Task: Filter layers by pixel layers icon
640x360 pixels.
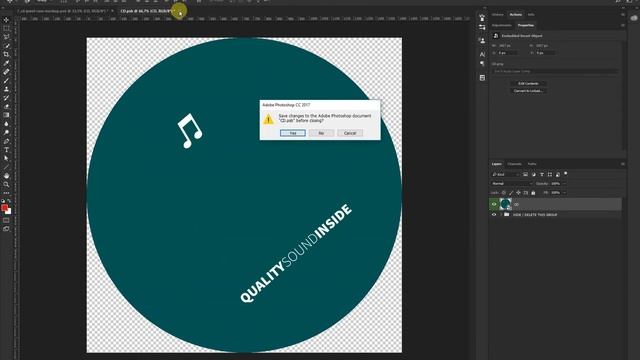Action: pyautogui.click(x=525, y=175)
